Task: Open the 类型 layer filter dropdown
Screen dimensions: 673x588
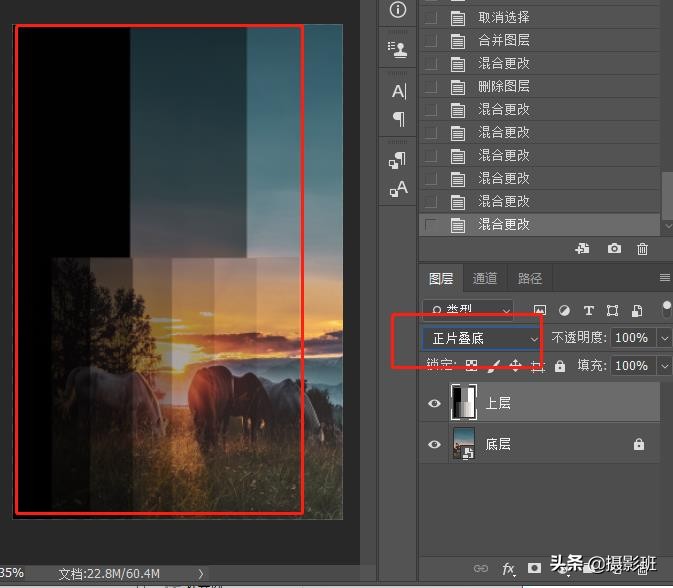Action: [x=468, y=310]
